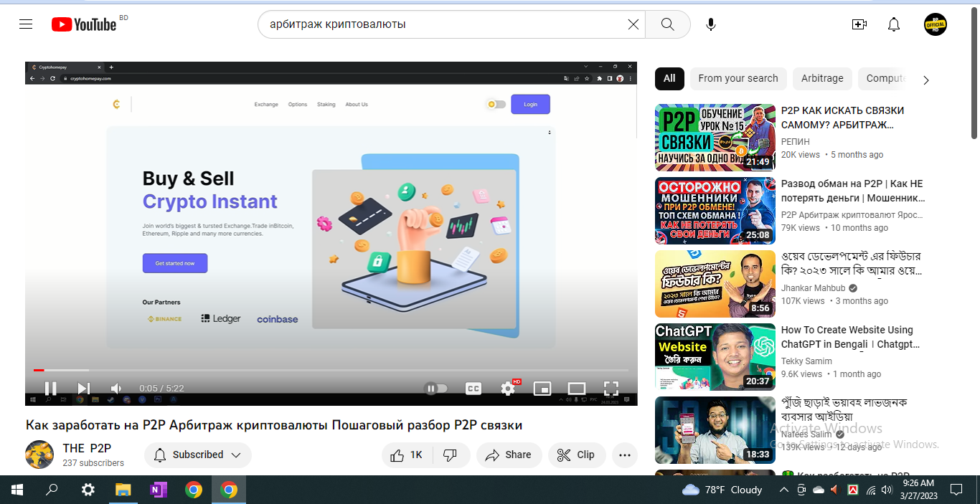Viewport: 980px width, 504px height.
Task: Open Tekky Samim channel name
Action: coord(806,361)
